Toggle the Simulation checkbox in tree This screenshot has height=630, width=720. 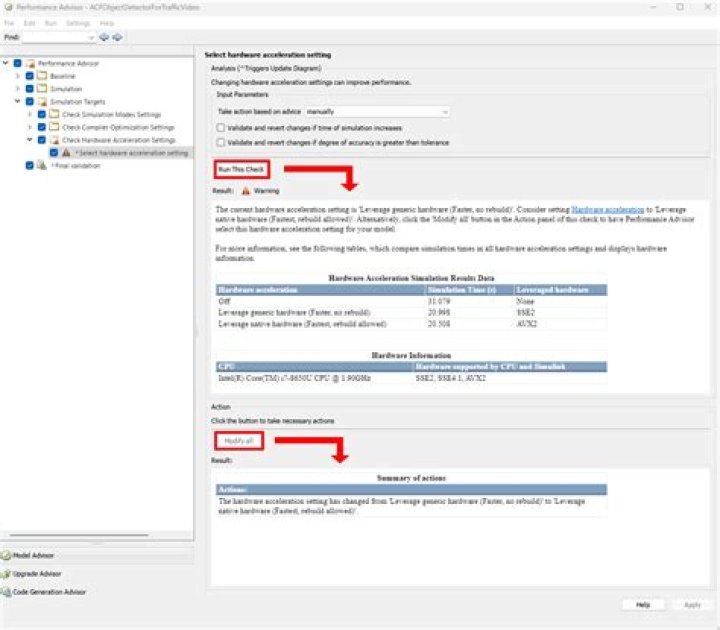(30, 89)
